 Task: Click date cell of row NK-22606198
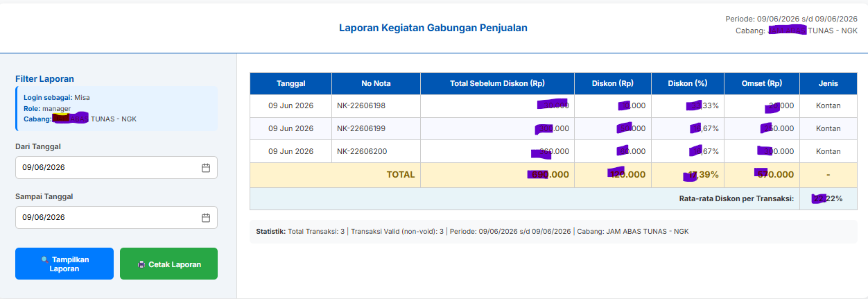pyautogui.click(x=291, y=106)
